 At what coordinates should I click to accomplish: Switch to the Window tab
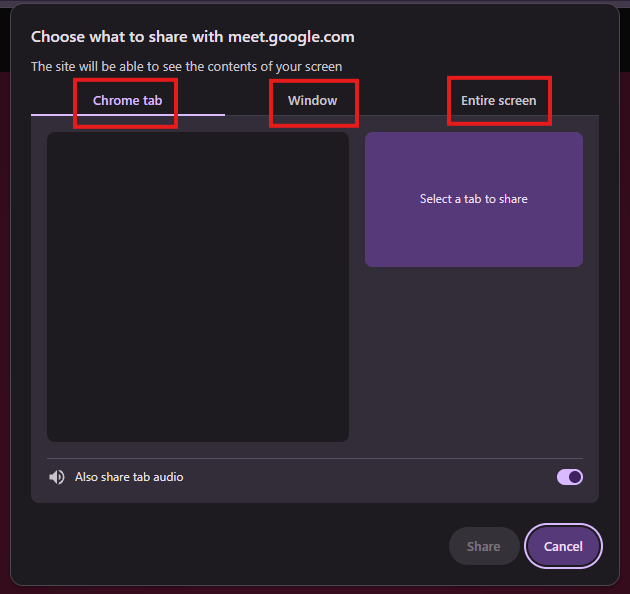313,100
